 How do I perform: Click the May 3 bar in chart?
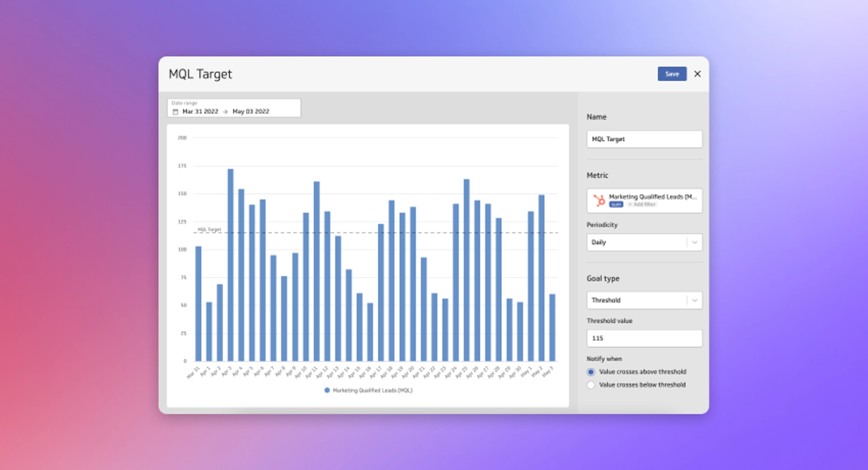[552, 328]
